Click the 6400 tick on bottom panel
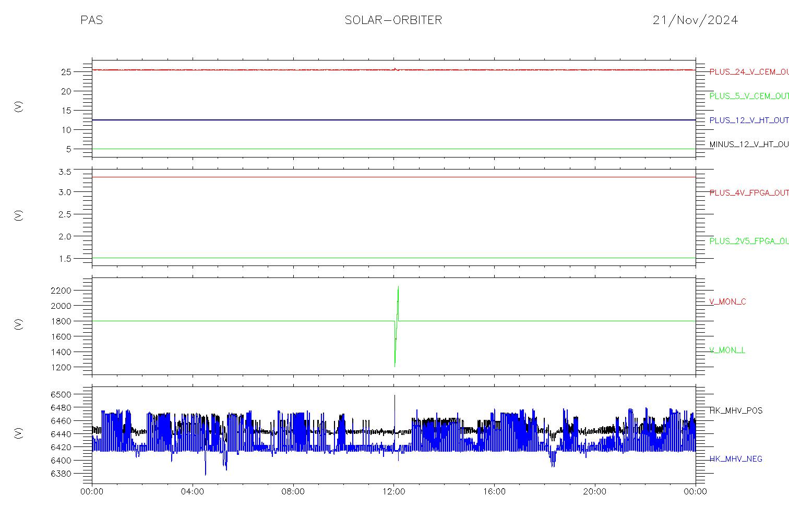Viewport: 789px width, 532px height. [61, 461]
